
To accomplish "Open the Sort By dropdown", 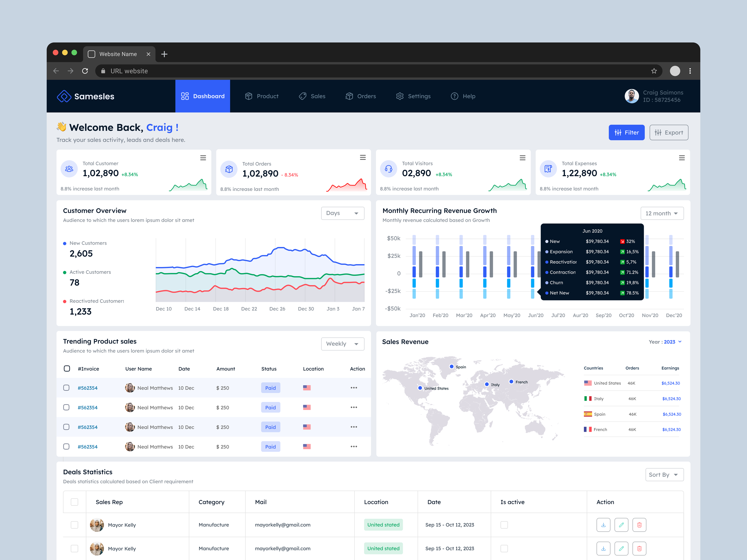I will pyautogui.click(x=664, y=475).
